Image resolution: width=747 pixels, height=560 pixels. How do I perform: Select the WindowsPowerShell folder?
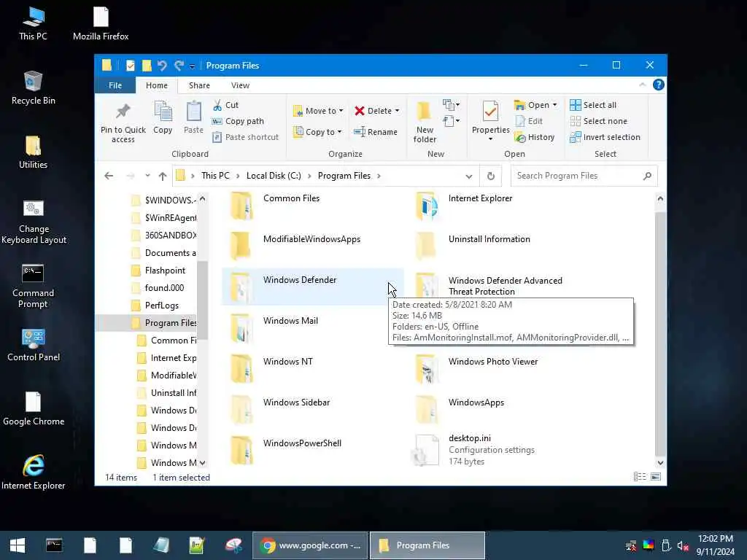tap(312, 450)
